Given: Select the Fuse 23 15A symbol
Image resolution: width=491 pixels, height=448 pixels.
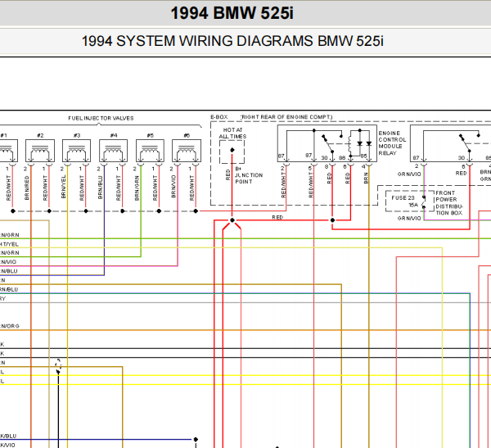Looking at the screenshot, I should [424, 202].
